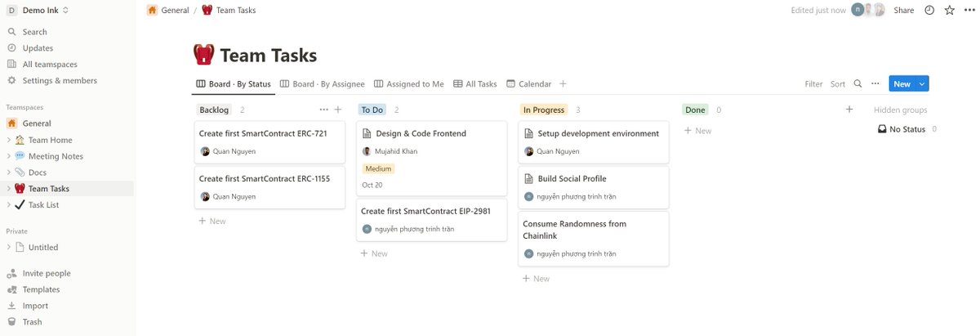Click the General breadcrumb
The width and height of the screenshot is (980, 336).
click(x=167, y=11)
